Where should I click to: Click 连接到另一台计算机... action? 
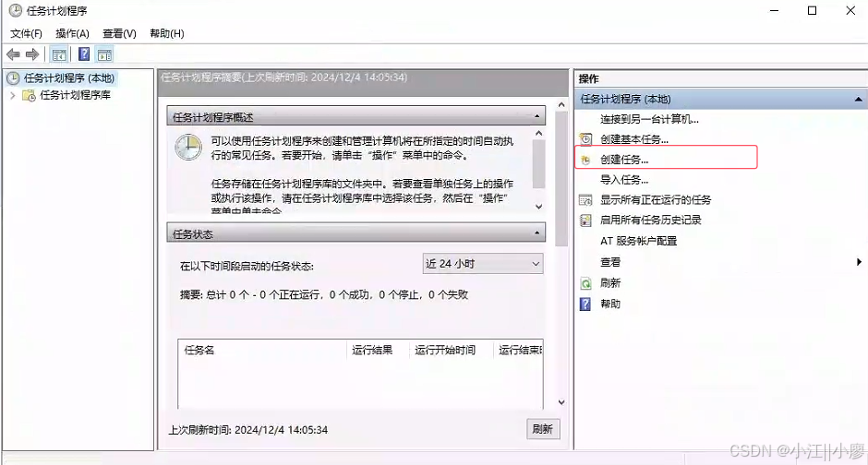649,119
